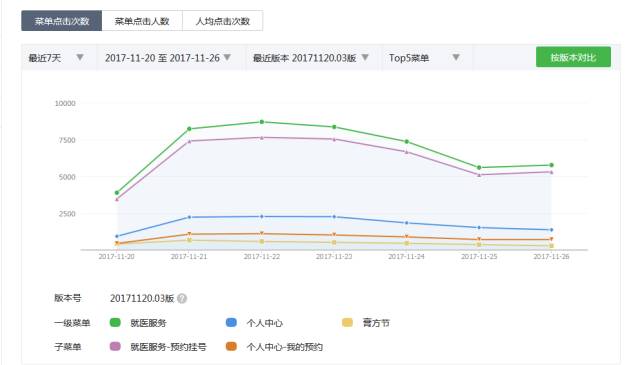The width and height of the screenshot is (640, 365).
Task: Click the yellow data point on 2017-11-25
Action: click(x=479, y=245)
